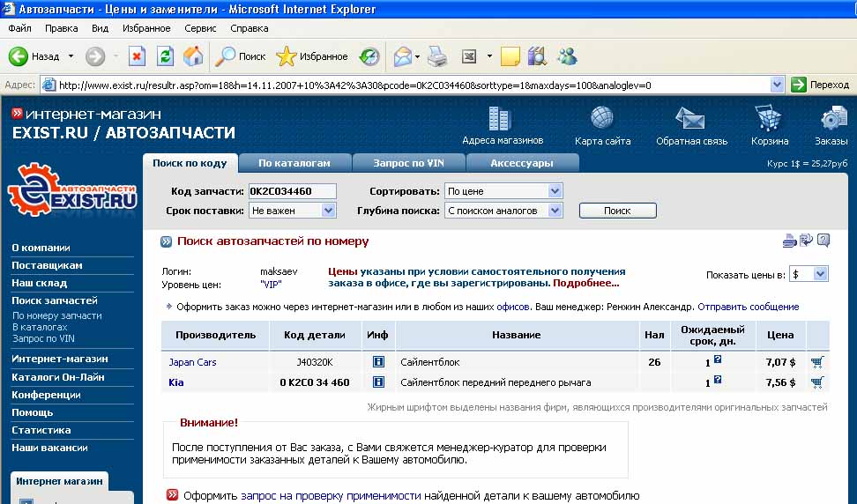Image resolution: width=857 pixels, height=504 pixels.
Task: Click the Обратная связь envelope icon
Action: tap(690, 120)
